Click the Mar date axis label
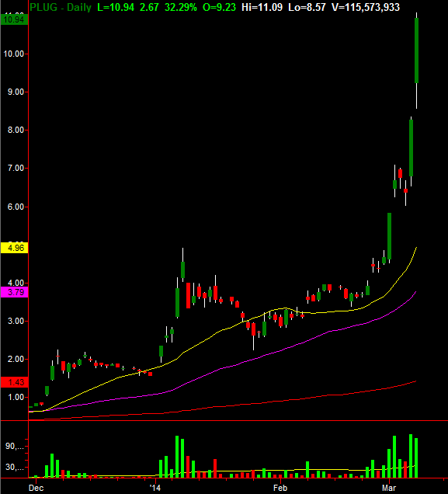The width and height of the screenshot is (448, 494). tap(389, 488)
